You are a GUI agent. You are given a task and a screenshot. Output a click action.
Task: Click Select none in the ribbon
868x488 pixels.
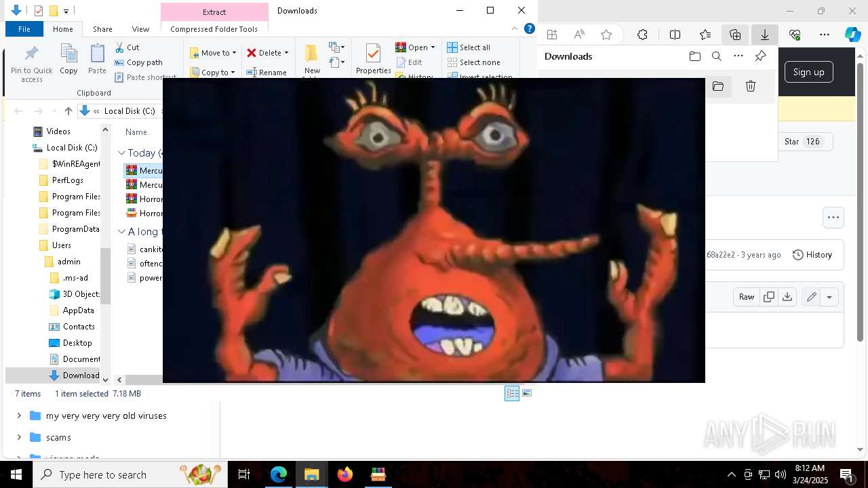(473, 62)
